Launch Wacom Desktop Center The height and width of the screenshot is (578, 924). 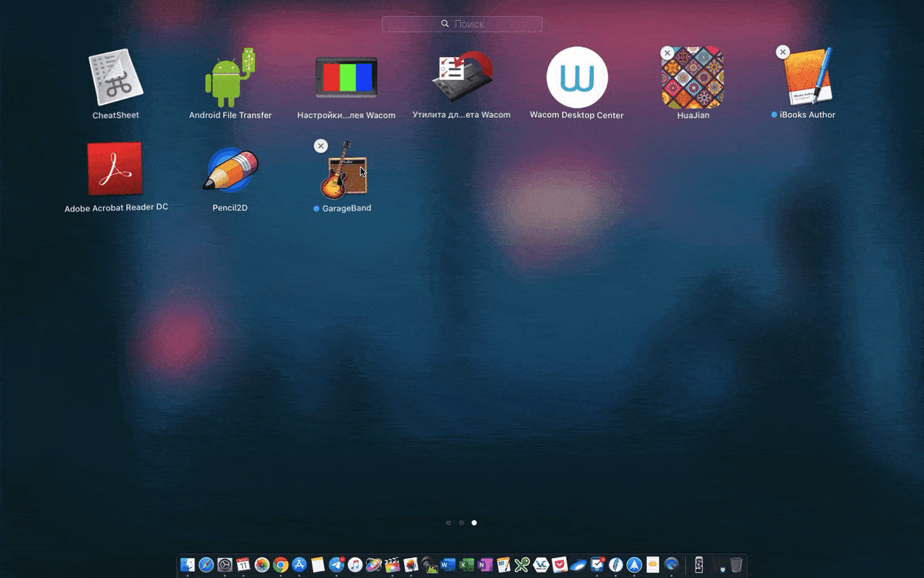(x=577, y=78)
